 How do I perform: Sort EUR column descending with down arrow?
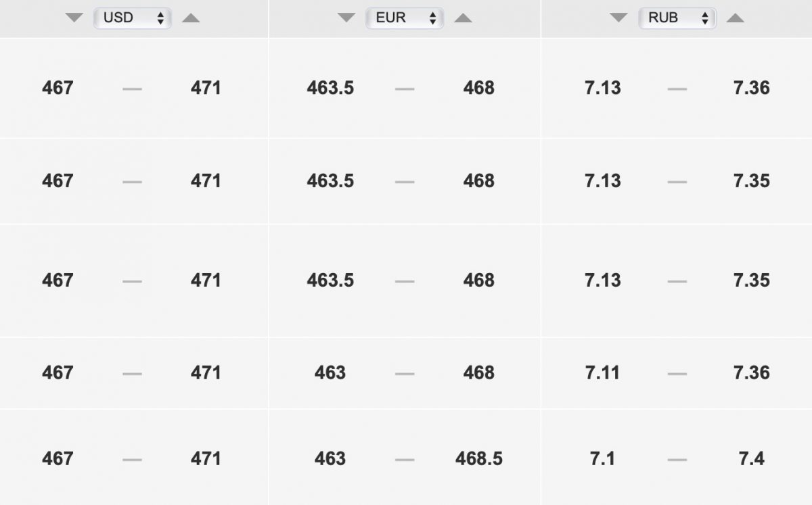click(x=346, y=18)
